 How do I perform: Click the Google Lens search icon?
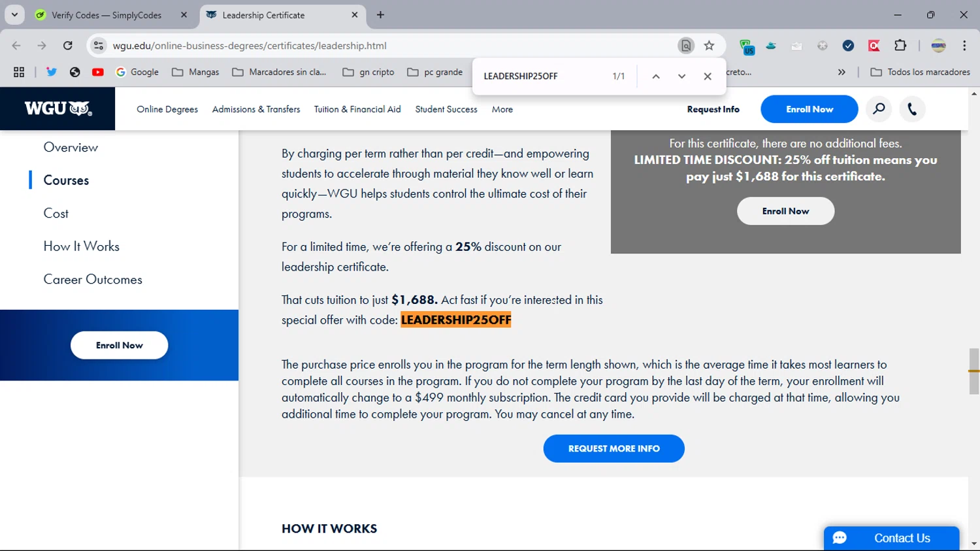coord(686,46)
